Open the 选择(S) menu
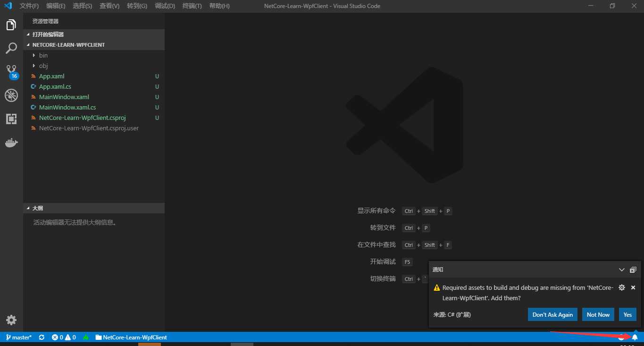Image resolution: width=644 pixels, height=346 pixels. tap(83, 6)
